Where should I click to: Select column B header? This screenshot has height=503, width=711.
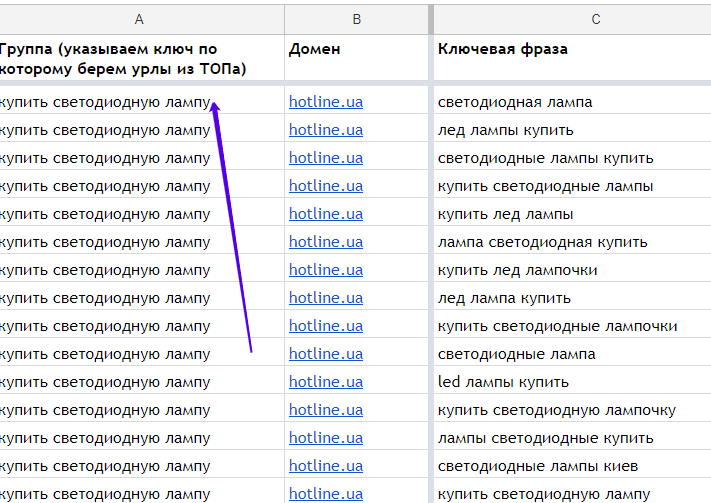(x=356, y=19)
